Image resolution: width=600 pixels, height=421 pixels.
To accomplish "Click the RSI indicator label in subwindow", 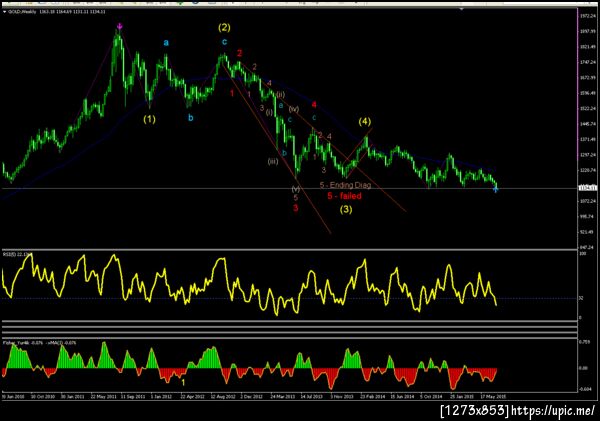I will [x=17, y=254].
